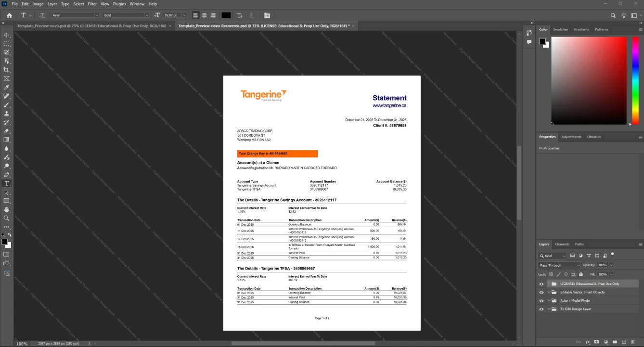The height and width of the screenshot is (347, 644).
Task: Select the Eyedropper tool
Action: point(6,88)
